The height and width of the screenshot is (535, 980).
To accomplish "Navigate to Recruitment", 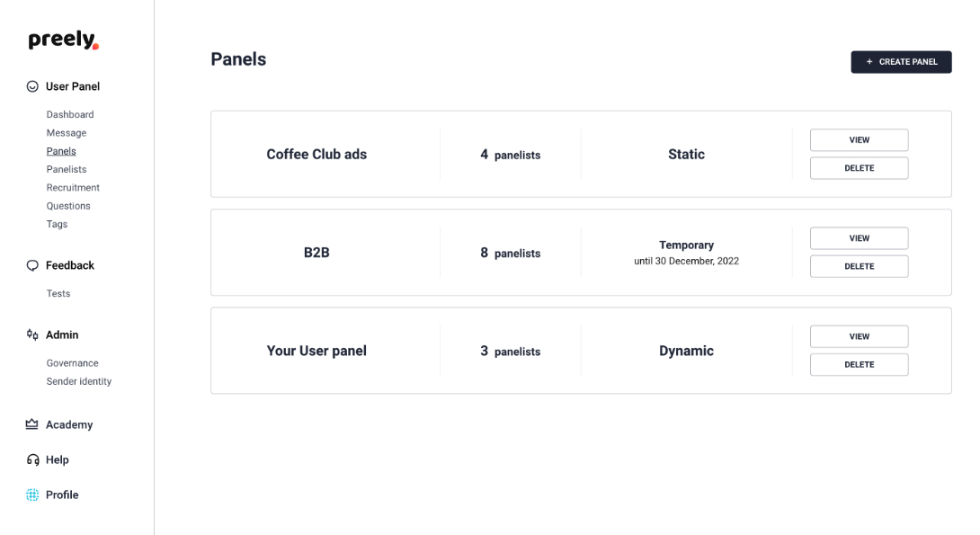I will coord(73,188).
